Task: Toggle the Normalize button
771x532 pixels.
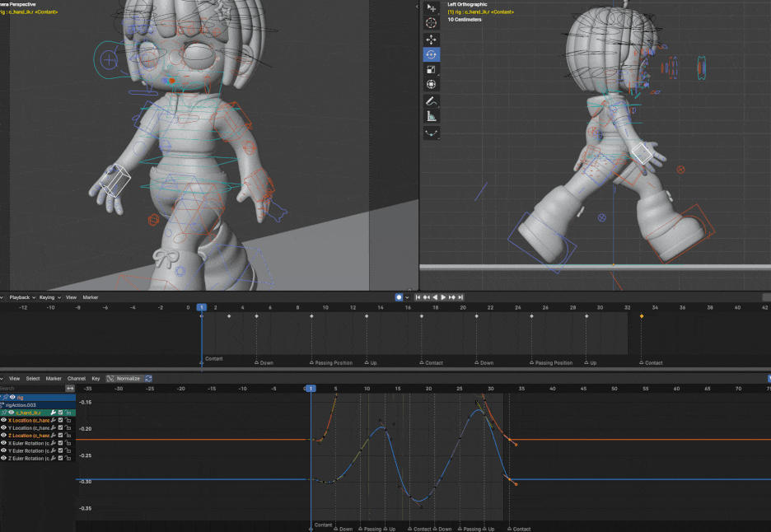Action: pyautogui.click(x=124, y=379)
